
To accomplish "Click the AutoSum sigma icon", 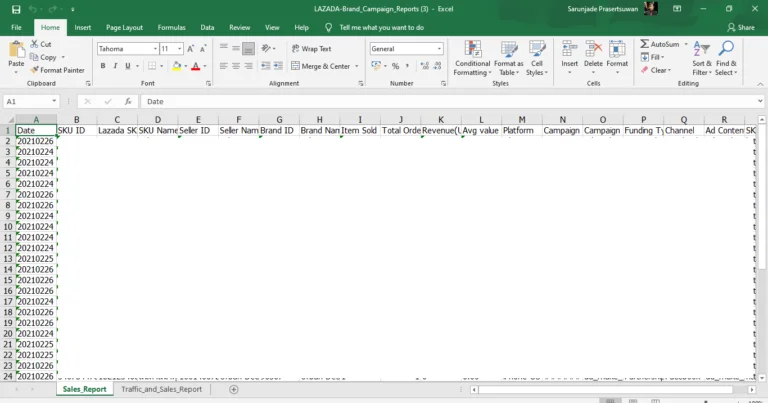I will (x=645, y=44).
